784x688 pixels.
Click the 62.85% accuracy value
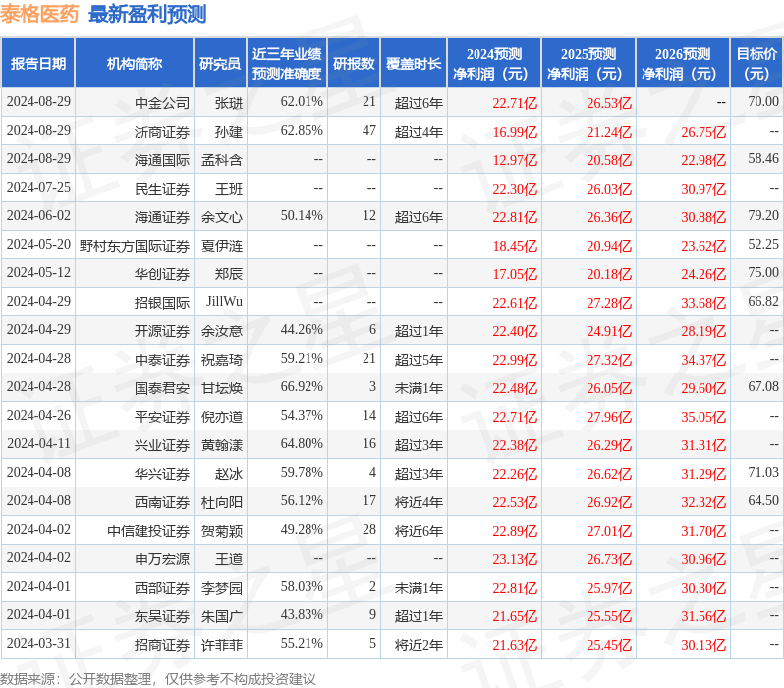pos(302,130)
